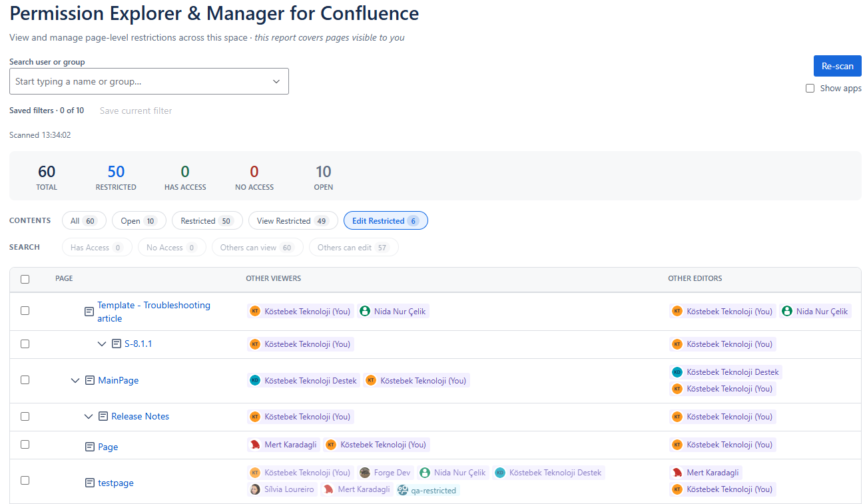
Task: Click Mert Karadagli avatar in Page row
Action: click(255, 445)
